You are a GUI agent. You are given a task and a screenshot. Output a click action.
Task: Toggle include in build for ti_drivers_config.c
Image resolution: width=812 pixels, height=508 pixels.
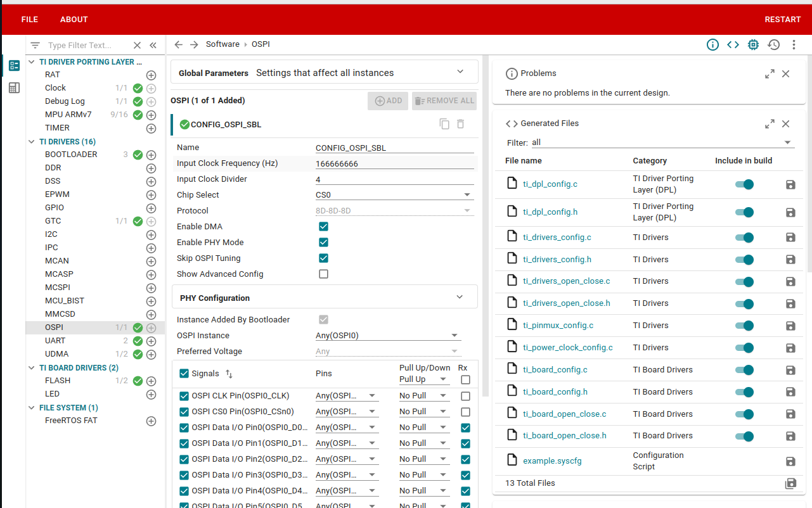744,238
